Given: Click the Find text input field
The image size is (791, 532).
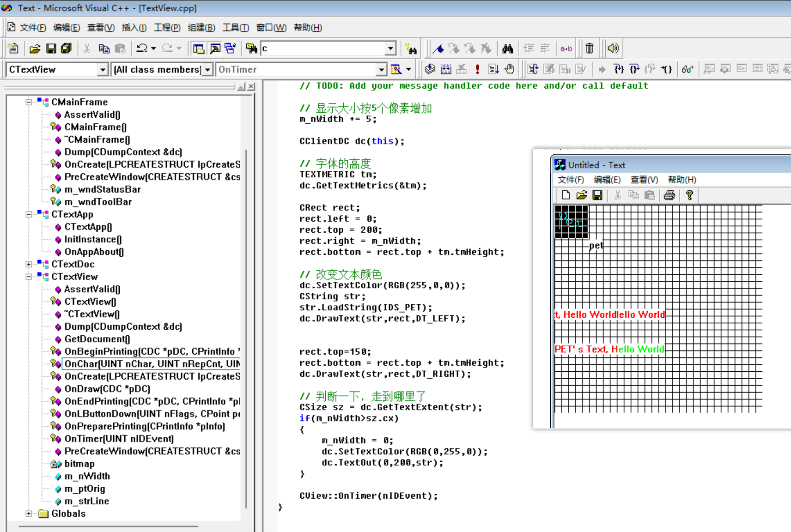Looking at the screenshot, I should [x=323, y=48].
